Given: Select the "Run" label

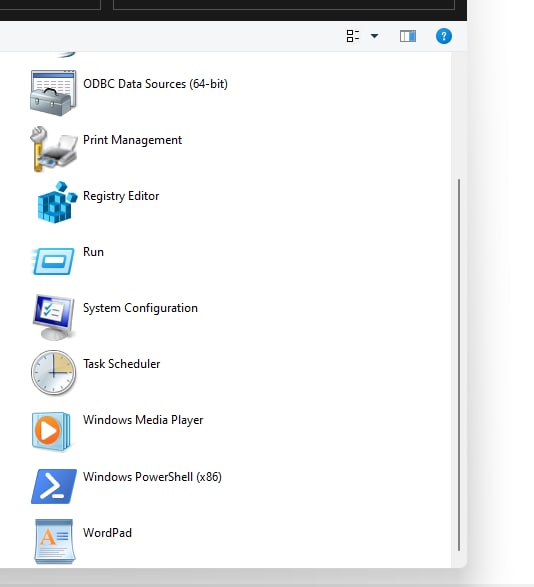Looking at the screenshot, I should click(93, 252).
